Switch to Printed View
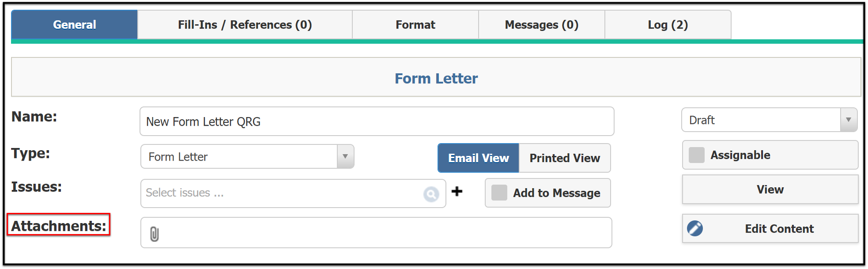The image size is (868, 269). tap(565, 158)
